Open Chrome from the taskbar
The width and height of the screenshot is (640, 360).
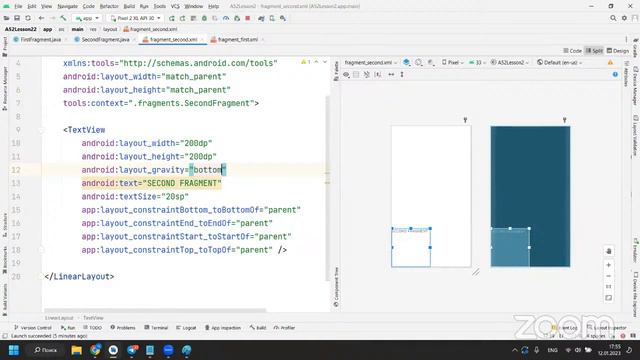(x=95, y=350)
